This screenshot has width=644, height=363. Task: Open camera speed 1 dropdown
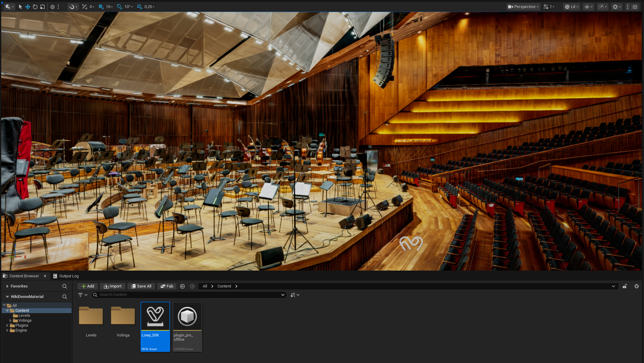tap(549, 7)
